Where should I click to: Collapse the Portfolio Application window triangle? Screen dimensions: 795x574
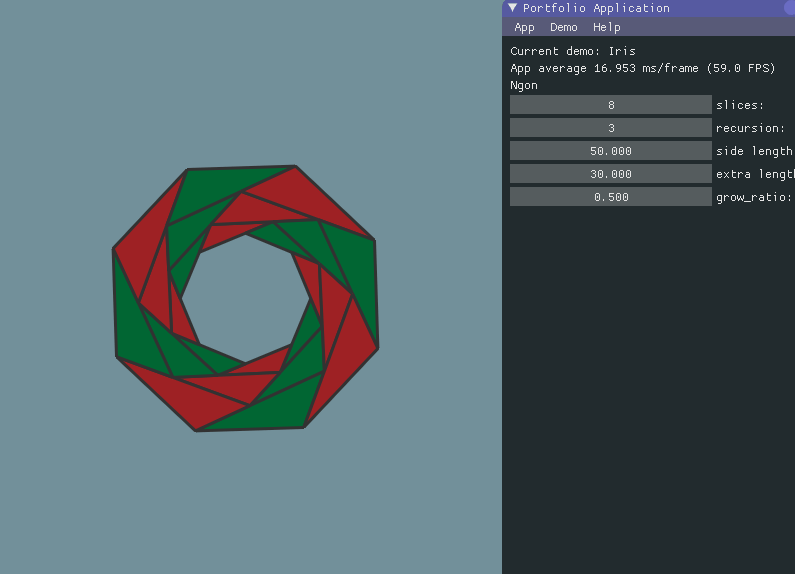click(513, 8)
